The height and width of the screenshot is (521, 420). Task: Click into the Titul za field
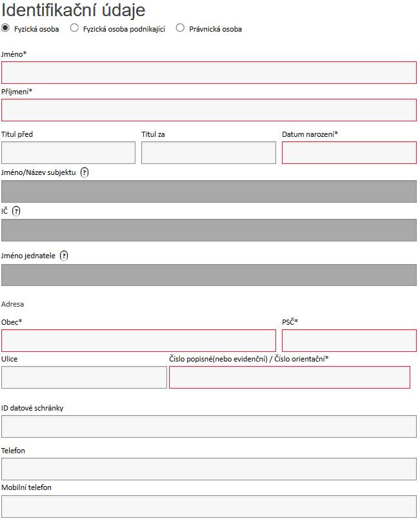(208, 153)
